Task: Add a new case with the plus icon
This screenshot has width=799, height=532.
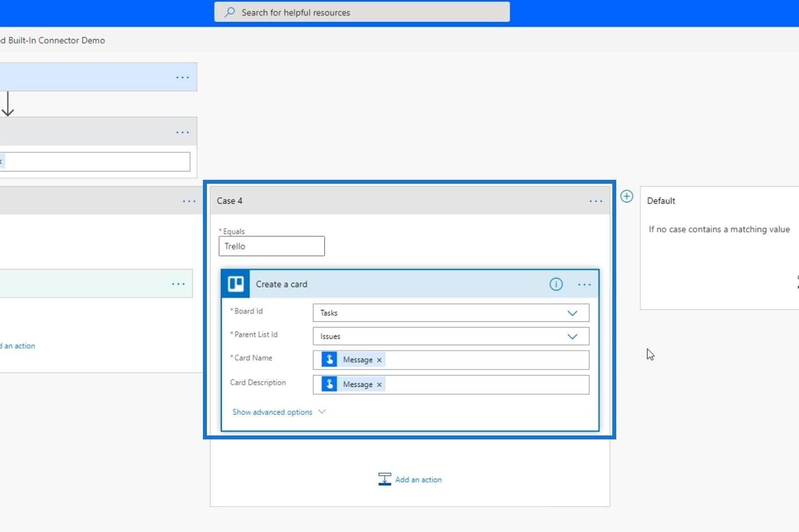Action: (x=627, y=196)
